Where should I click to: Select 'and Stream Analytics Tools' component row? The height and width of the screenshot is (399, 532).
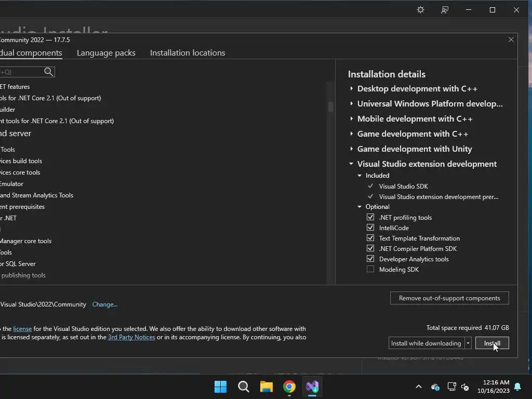pyautogui.click(x=36, y=195)
